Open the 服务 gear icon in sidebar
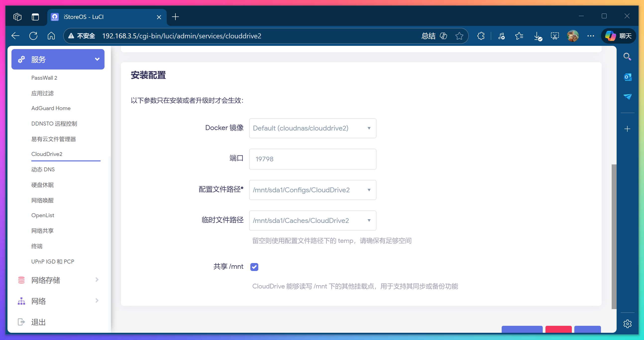 click(x=21, y=59)
